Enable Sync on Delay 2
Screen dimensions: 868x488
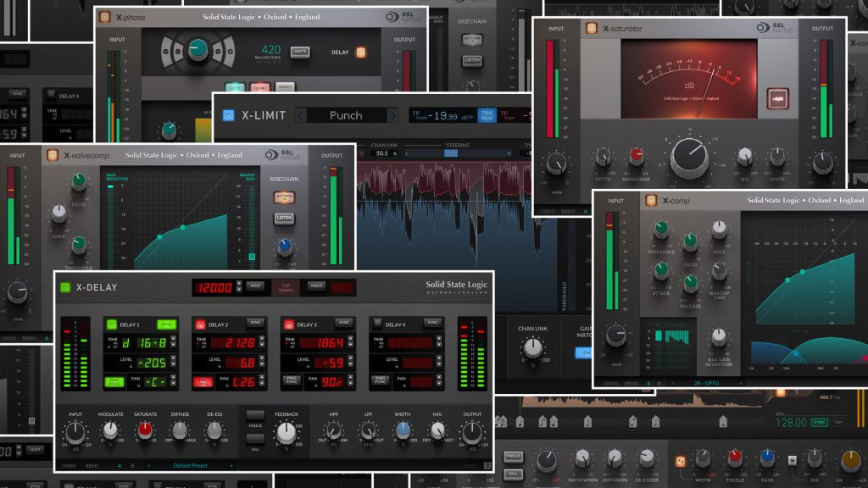point(255,323)
